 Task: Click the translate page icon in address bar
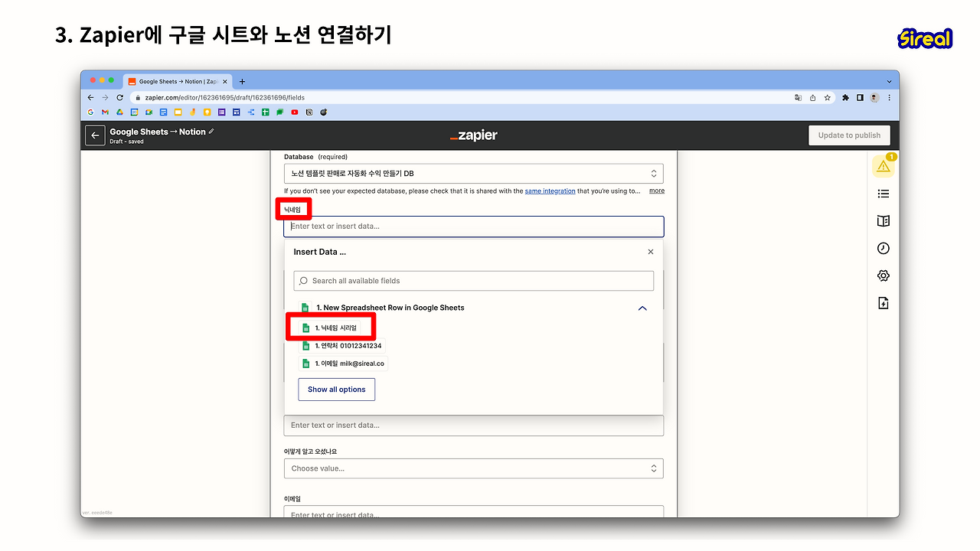click(x=798, y=98)
